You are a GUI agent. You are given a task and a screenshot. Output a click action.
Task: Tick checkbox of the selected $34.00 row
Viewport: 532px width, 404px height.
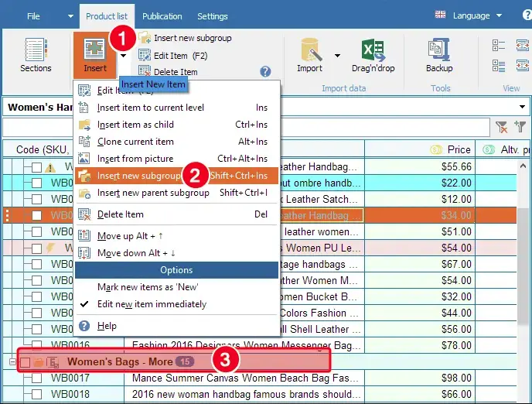[x=36, y=216]
